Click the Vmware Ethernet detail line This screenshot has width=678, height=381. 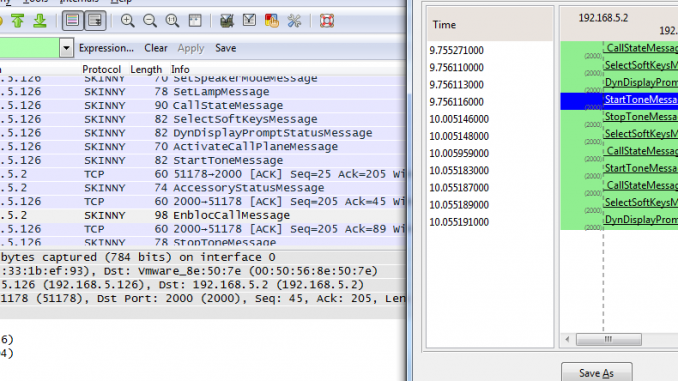203,271
